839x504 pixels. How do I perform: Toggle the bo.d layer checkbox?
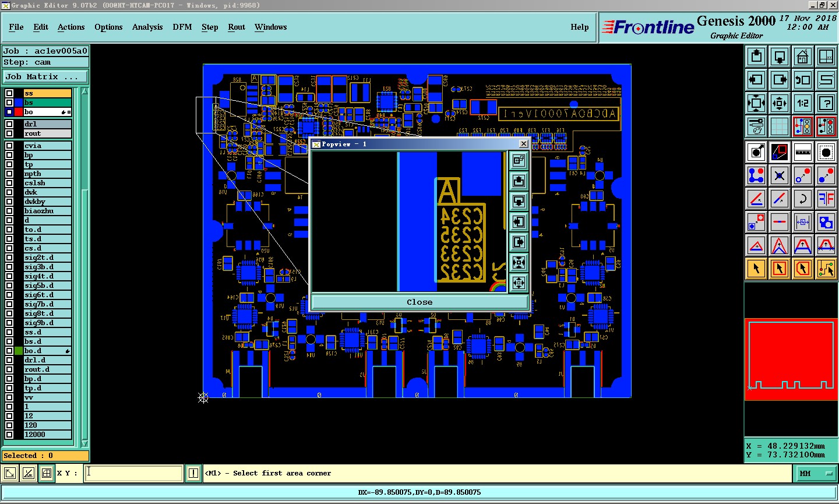[x=9, y=351]
